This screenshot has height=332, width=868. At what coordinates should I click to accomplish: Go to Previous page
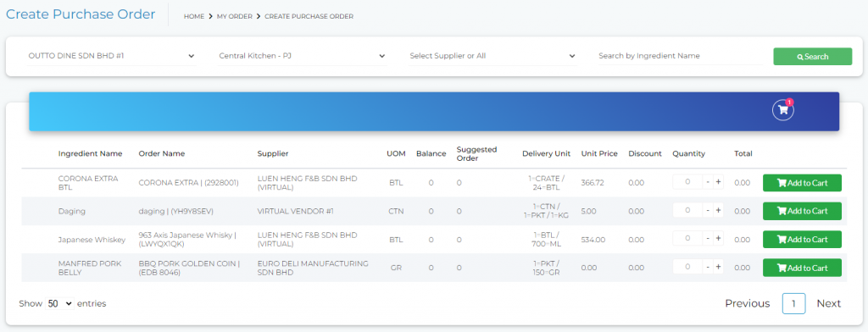point(748,303)
